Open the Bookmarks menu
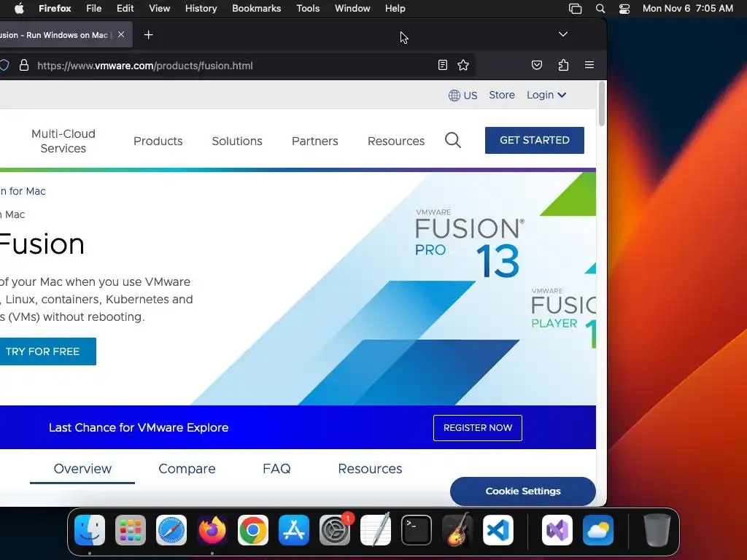Viewport: 747px width, 560px height. [x=256, y=8]
